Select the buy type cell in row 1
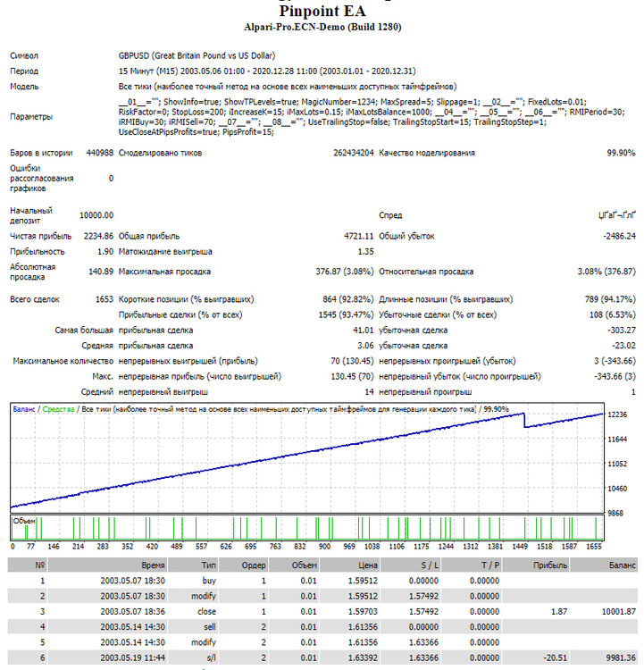Viewport: 644px width, 670px height. tap(209, 581)
